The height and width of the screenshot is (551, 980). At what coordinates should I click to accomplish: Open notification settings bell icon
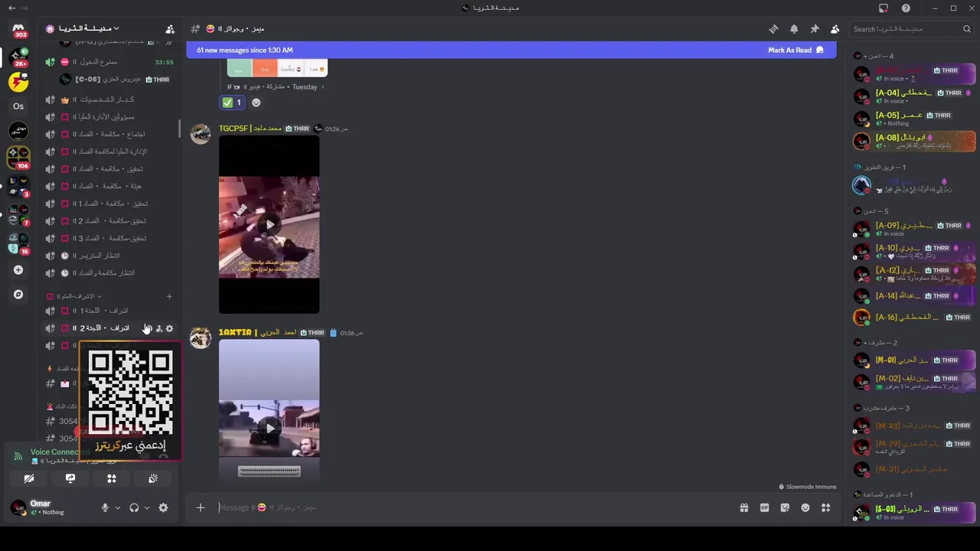coord(794,29)
